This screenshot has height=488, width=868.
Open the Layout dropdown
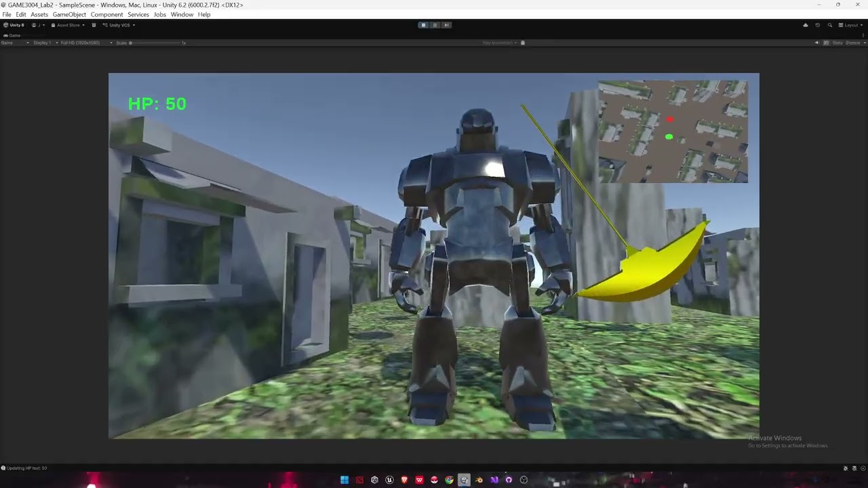point(850,25)
